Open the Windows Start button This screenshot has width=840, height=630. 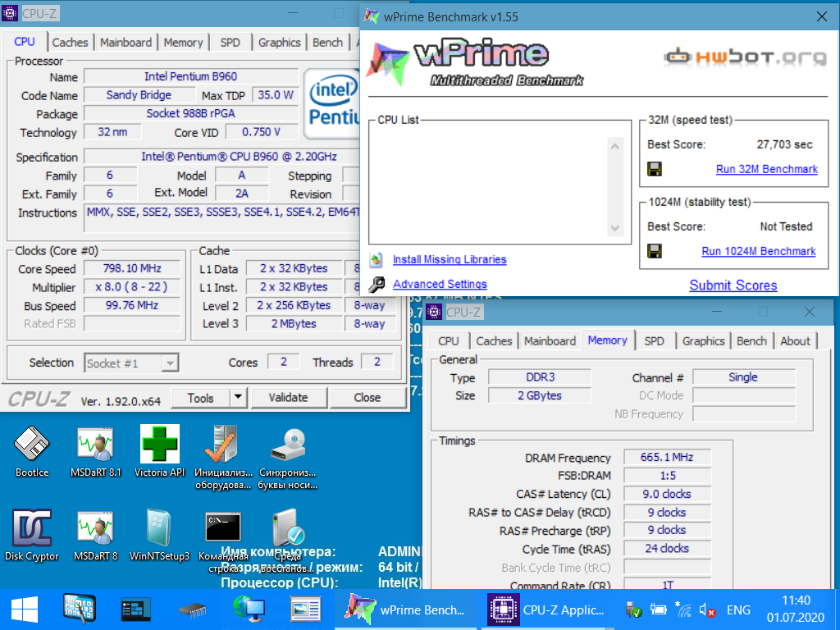pos(24,610)
